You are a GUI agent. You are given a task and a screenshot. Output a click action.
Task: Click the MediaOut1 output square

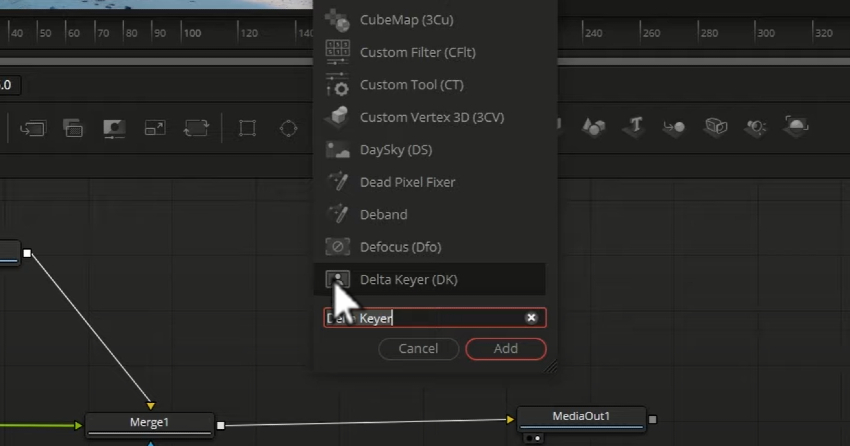coord(653,419)
